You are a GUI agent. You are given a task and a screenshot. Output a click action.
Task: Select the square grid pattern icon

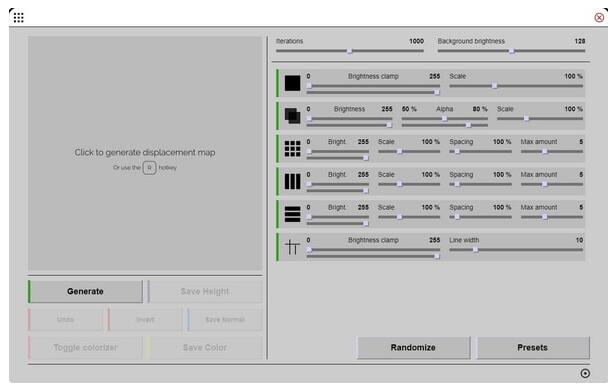click(x=292, y=149)
